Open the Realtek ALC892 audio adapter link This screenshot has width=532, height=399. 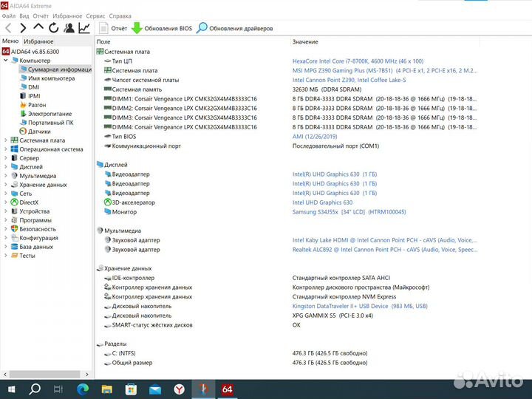(x=385, y=250)
